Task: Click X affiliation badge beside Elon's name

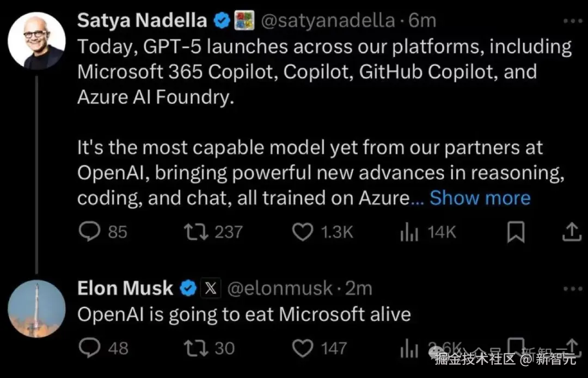Action: pyautogui.click(x=210, y=288)
